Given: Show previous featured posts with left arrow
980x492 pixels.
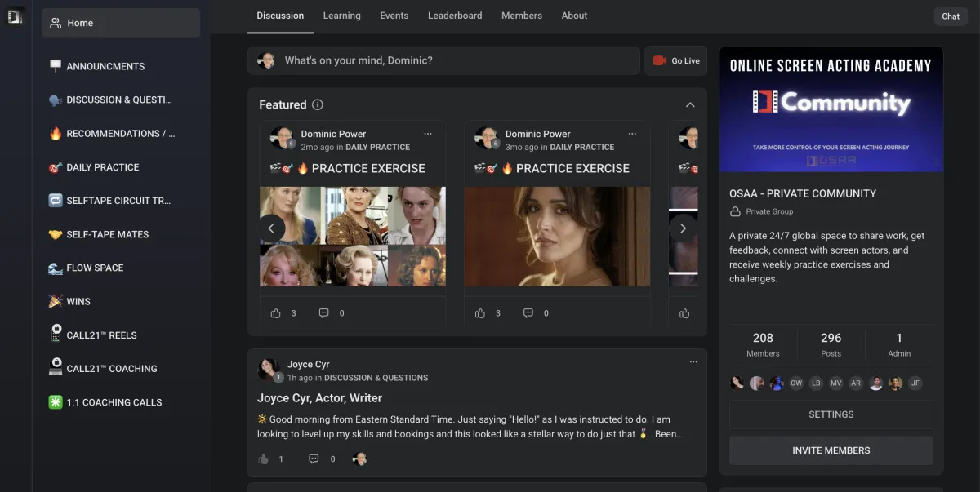Looking at the screenshot, I should (272, 228).
